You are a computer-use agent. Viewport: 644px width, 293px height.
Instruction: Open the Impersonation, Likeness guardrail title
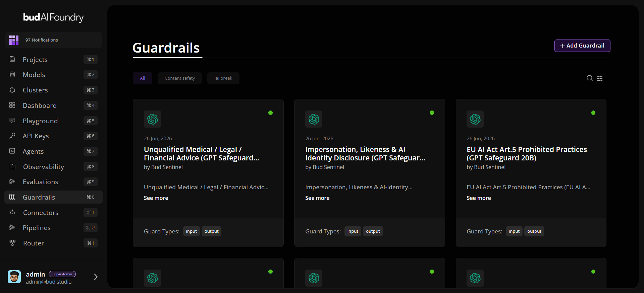(365, 154)
